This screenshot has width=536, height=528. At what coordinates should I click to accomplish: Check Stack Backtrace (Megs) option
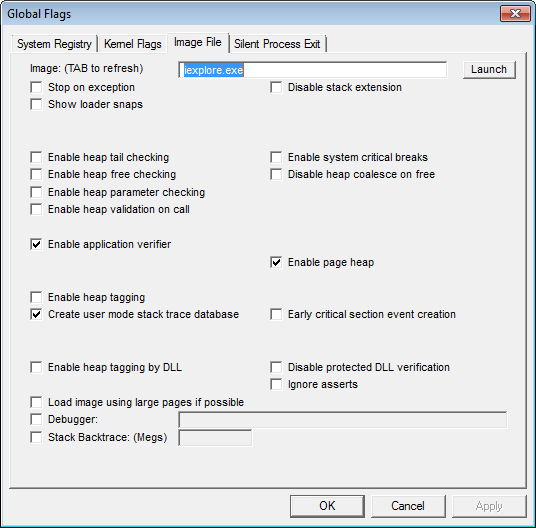pyautogui.click(x=36, y=437)
